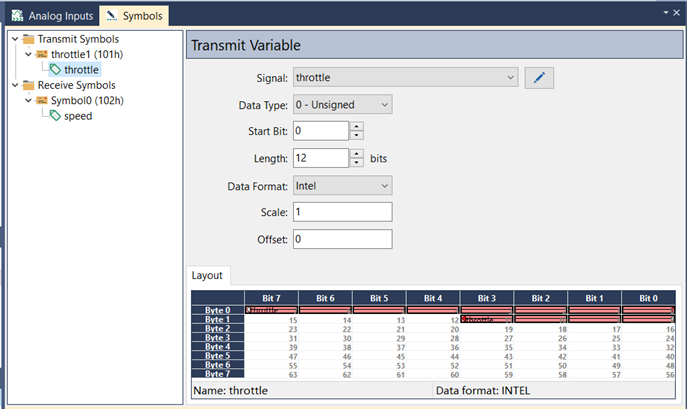Collapse the Receive Symbols tree node
The width and height of the screenshot is (687, 409).
(x=15, y=85)
